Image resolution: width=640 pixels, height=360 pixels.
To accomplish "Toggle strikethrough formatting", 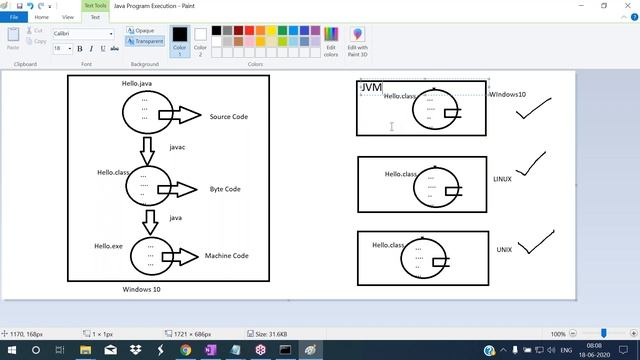I will tap(115, 49).
